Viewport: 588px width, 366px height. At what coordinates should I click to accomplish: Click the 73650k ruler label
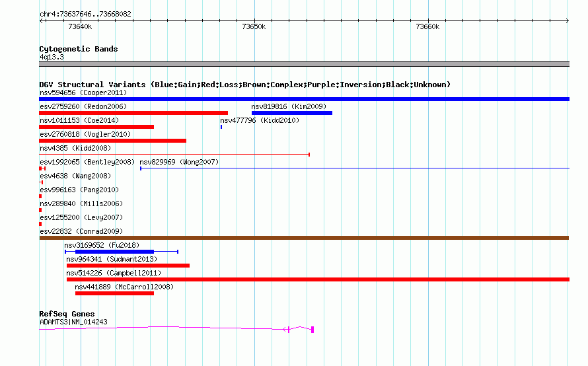pyautogui.click(x=254, y=26)
